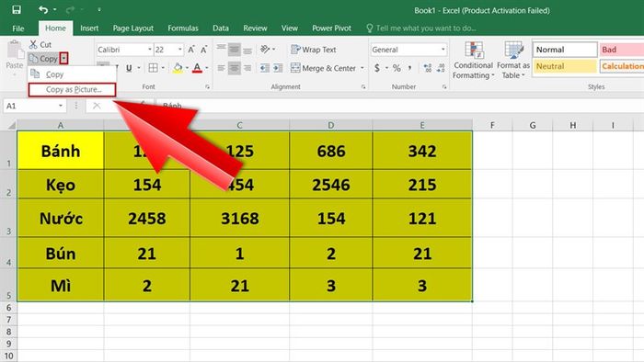The width and height of the screenshot is (644, 362).
Task: Toggle Underline formatting
Action: click(129, 68)
